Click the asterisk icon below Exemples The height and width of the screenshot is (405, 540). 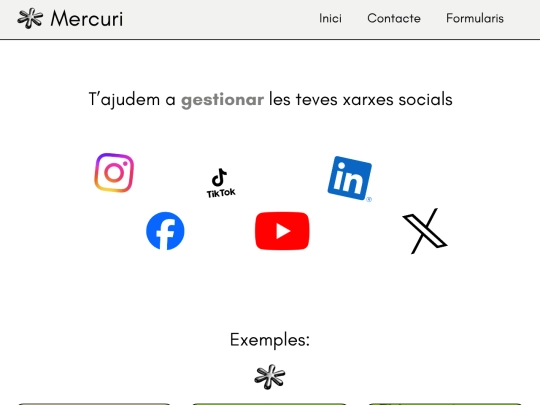(x=270, y=377)
